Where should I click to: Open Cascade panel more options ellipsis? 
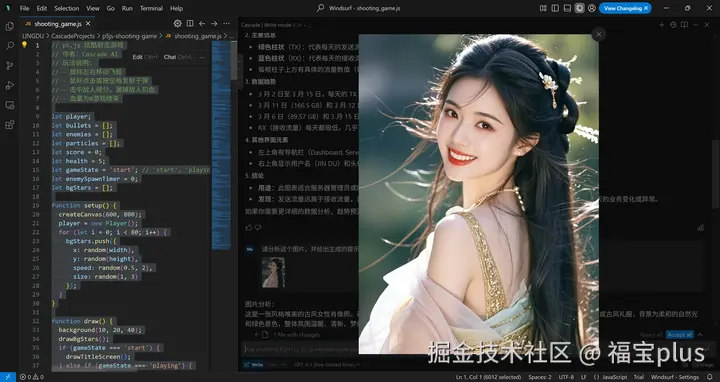coord(696,25)
